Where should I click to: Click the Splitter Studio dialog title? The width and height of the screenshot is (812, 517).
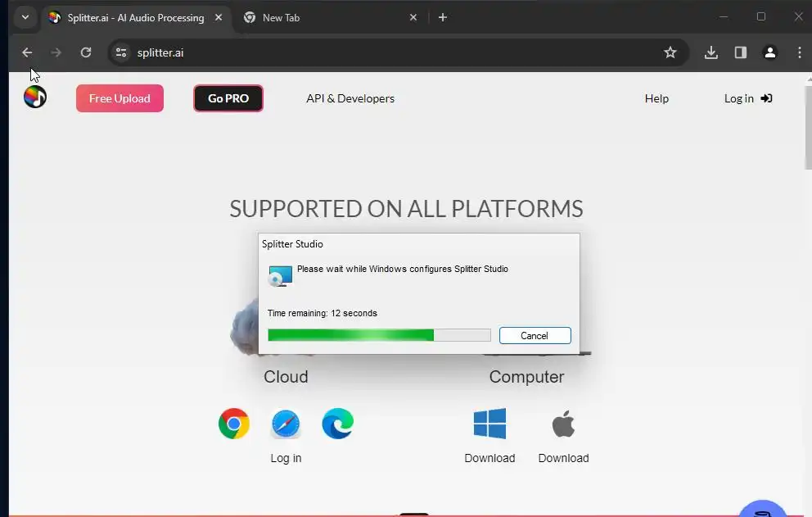[x=292, y=243]
